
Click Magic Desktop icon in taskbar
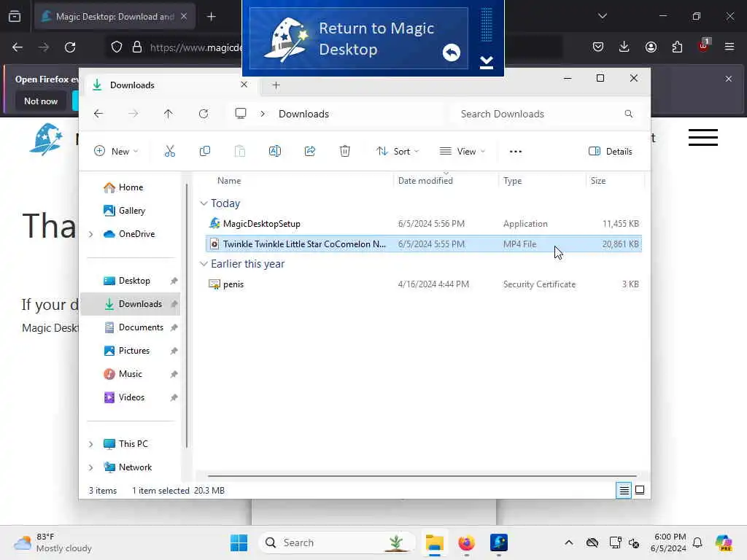[x=499, y=542]
